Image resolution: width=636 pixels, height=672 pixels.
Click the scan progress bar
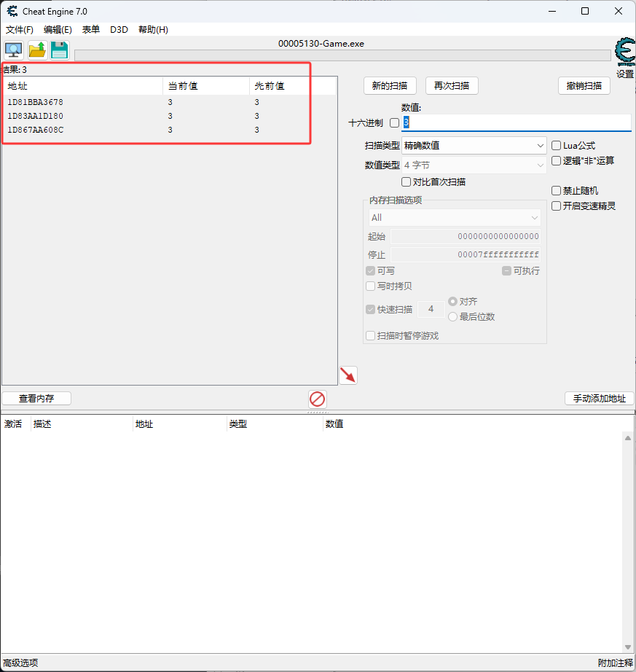[342, 55]
